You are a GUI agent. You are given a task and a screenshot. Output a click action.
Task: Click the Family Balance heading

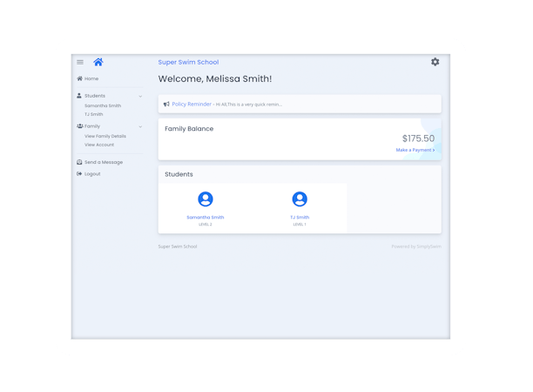[189, 129]
